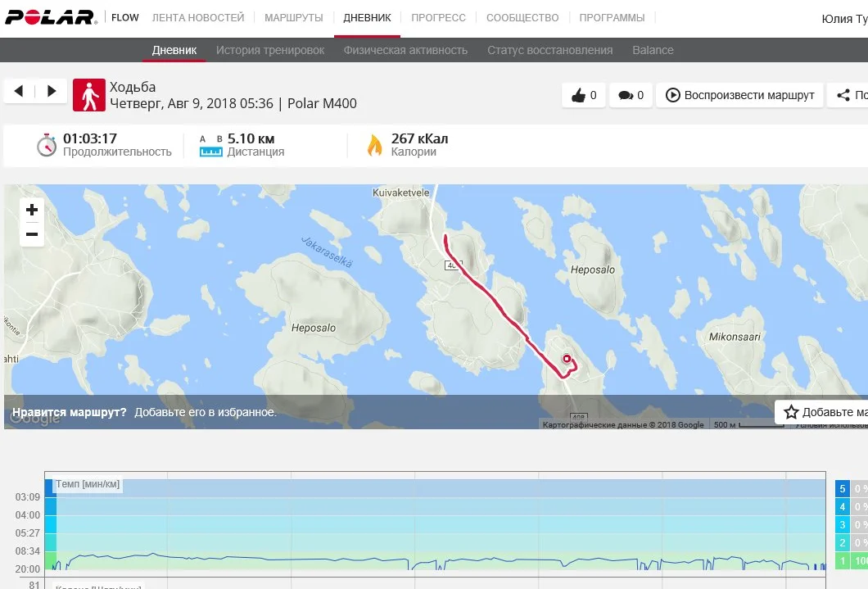Open МАРШРУТЫ menu
Screen dimensions: 868x589
coord(294,18)
